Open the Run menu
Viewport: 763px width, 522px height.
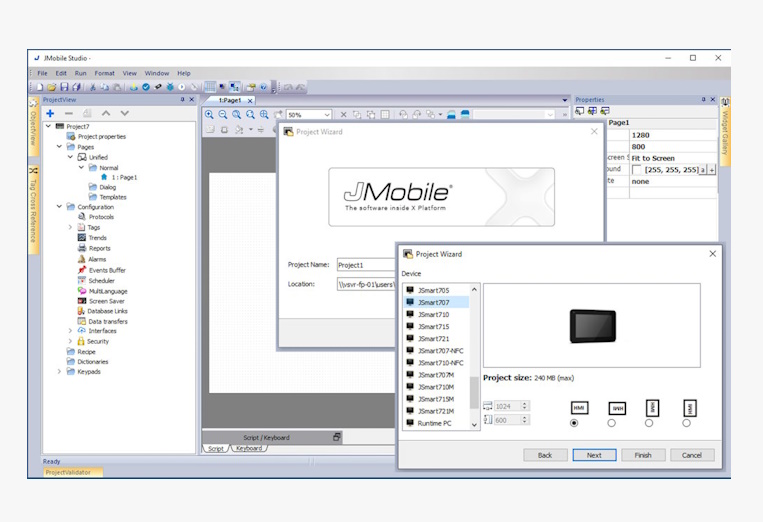tap(80, 73)
